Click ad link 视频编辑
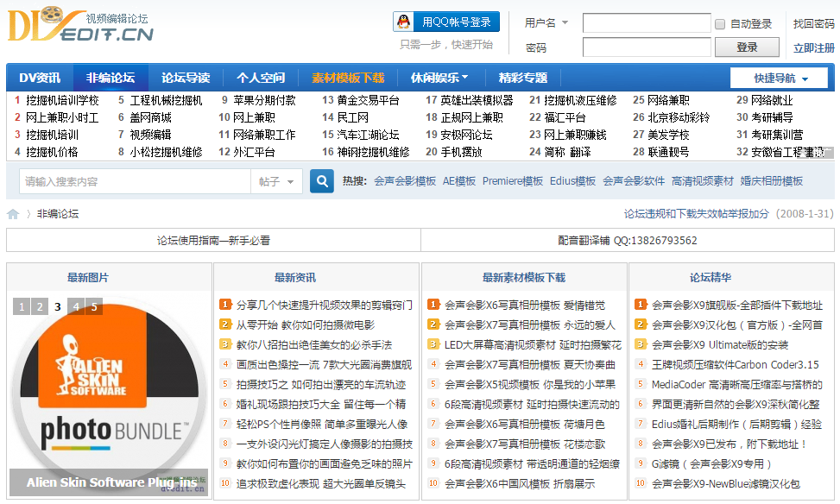Image resolution: width=840 pixels, height=504 pixels. click(150, 135)
